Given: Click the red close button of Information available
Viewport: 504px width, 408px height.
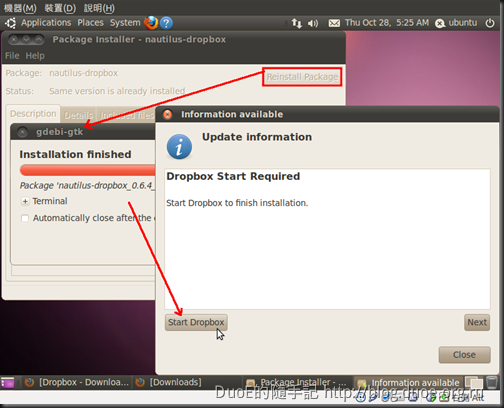Looking at the screenshot, I should (x=167, y=114).
